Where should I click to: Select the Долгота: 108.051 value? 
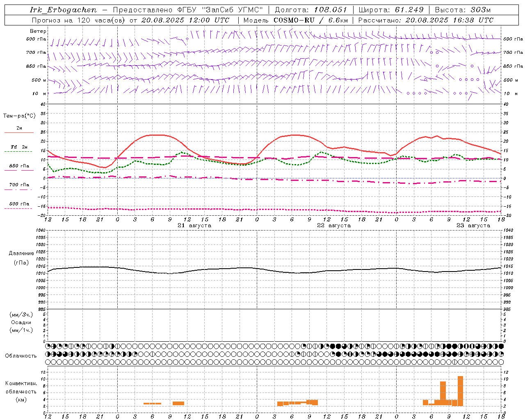(x=310, y=10)
